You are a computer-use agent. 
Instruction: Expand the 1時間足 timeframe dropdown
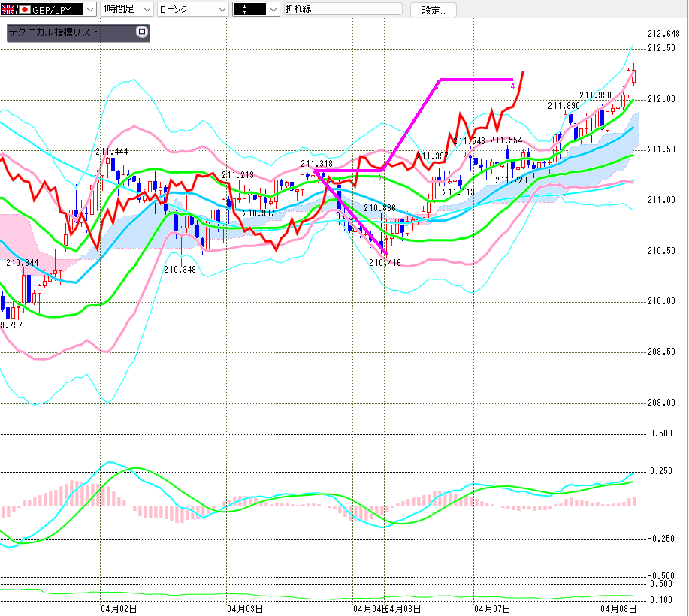tap(145, 10)
